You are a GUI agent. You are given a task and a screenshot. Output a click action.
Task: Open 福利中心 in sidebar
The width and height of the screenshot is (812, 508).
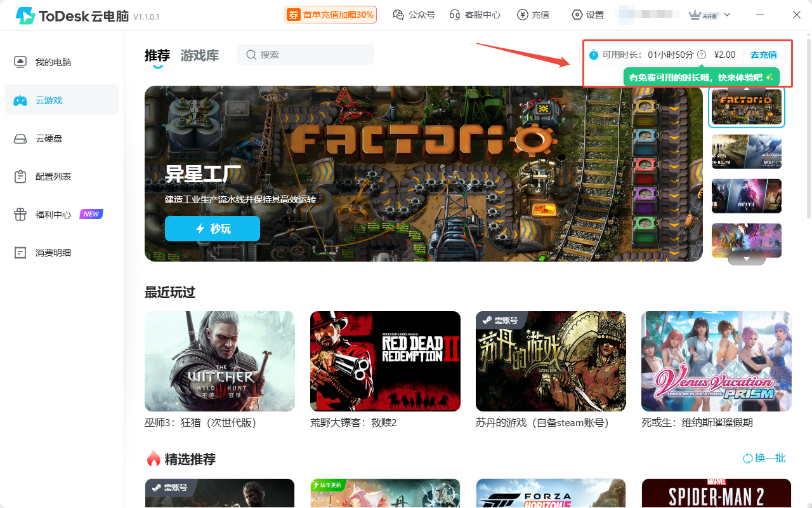pyautogui.click(x=62, y=215)
